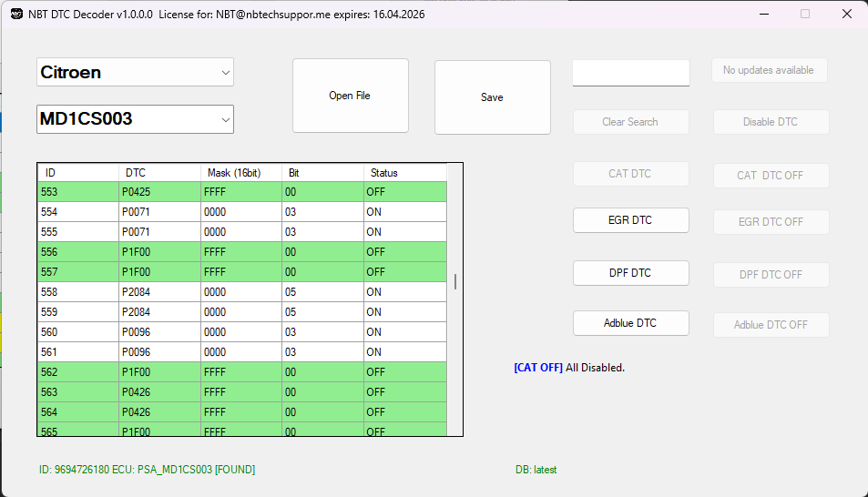
Task: Click the Clear Search button
Action: (630, 122)
